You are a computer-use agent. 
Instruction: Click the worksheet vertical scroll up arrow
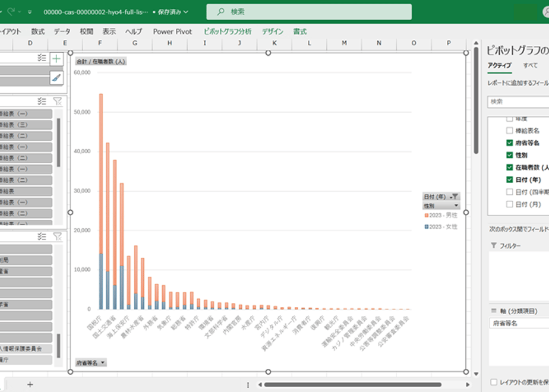point(476,43)
